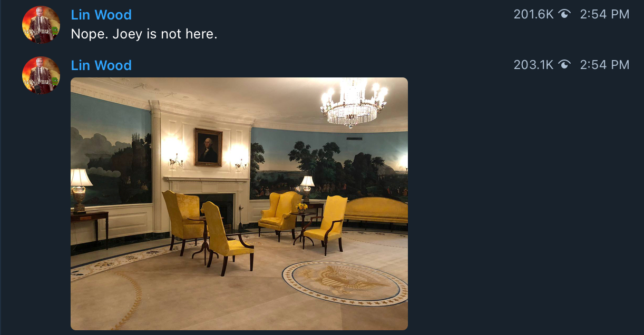Viewport: 644px width, 335px height.
Task: Click the empty area right of the posted photo
Action: tap(526, 204)
